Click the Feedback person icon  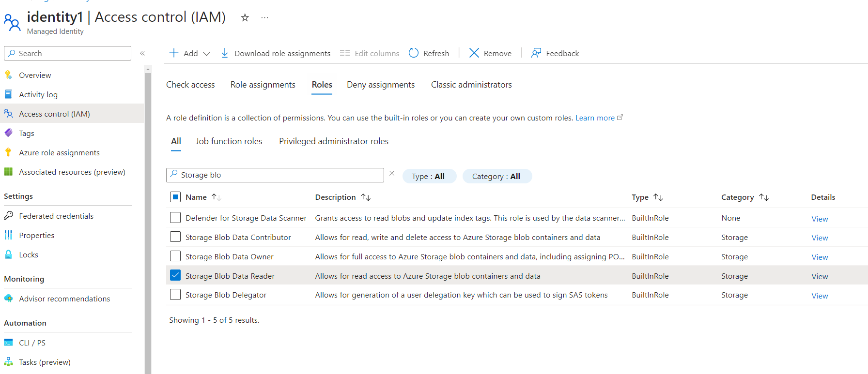[x=536, y=53]
